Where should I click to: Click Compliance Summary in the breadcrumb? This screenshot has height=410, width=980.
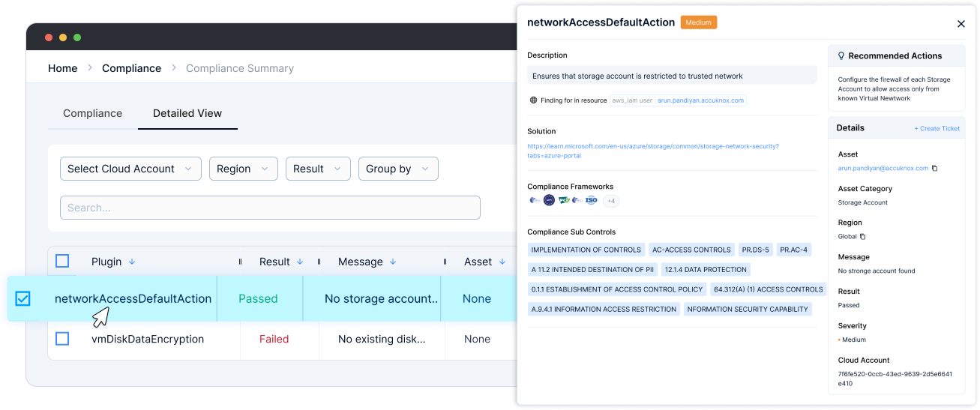[x=240, y=68]
